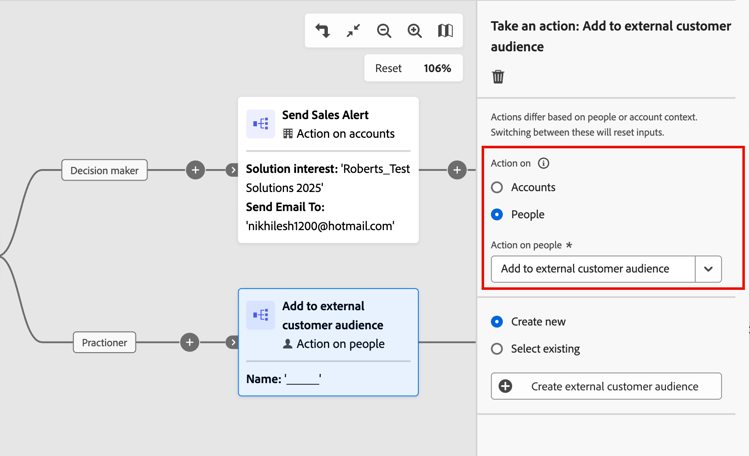
Task: Choose the Select existing option
Action: coord(497,349)
